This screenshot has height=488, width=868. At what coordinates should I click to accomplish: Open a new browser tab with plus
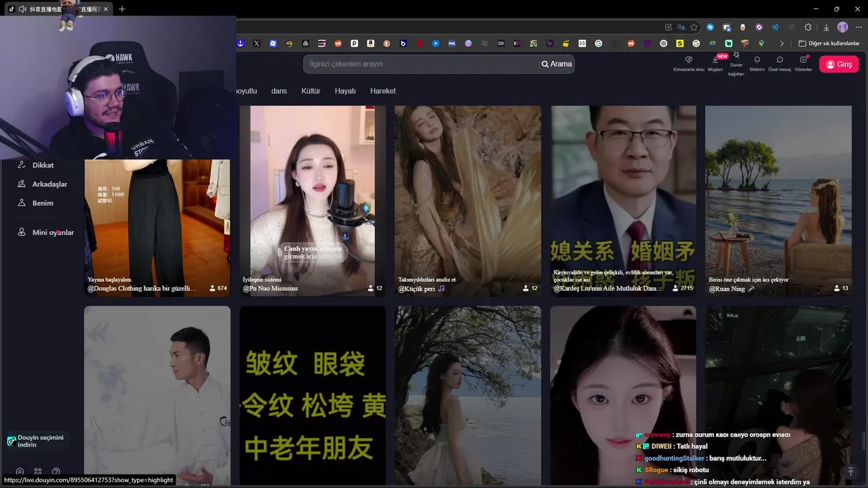coord(122,9)
